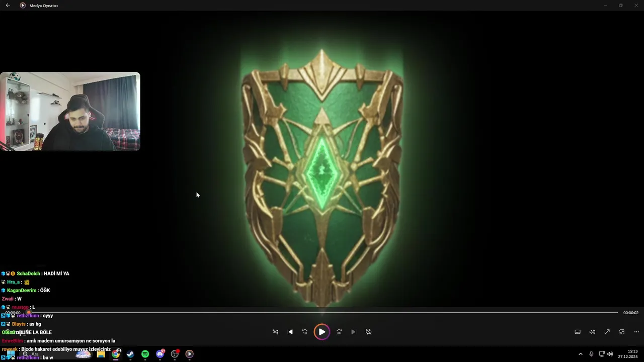Click the streamer webcam overlay

pos(70,112)
